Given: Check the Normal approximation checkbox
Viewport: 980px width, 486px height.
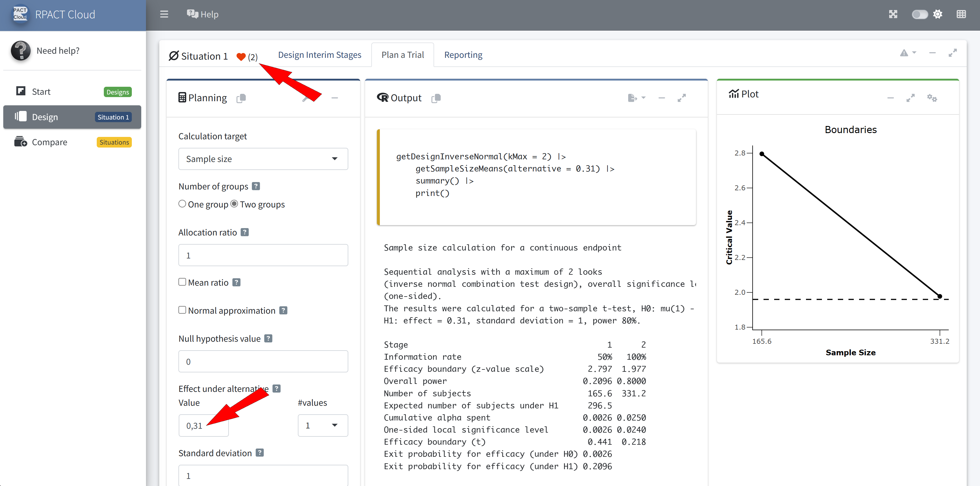Looking at the screenshot, I should click(x=183, y=310).
